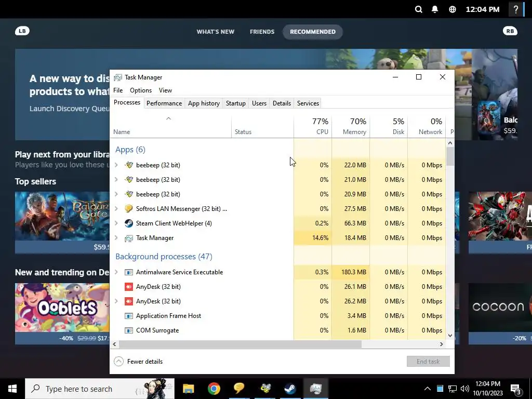Expand the third beebeep (32 bit) process
The width and height of the screenshot is (532, 399).
click(x=116, y=194)
